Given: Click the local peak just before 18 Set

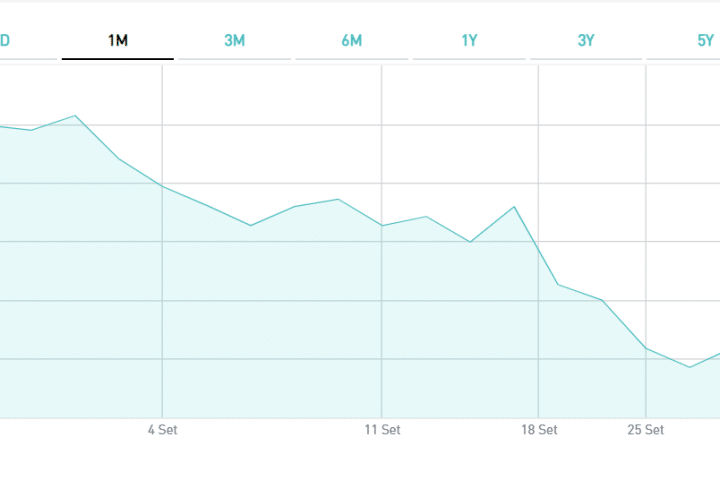Looking at the screenshot, I should tap(514, 207).
